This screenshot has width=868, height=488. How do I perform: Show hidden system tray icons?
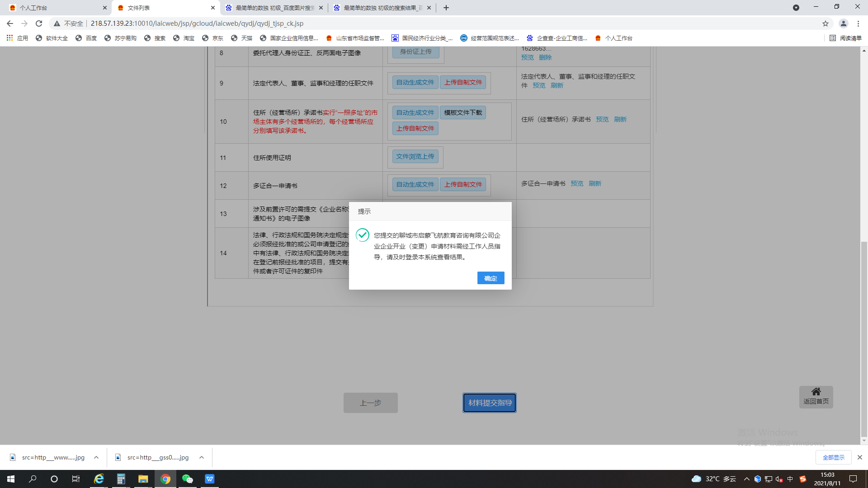pyautogui.click(x=746, y=479)
